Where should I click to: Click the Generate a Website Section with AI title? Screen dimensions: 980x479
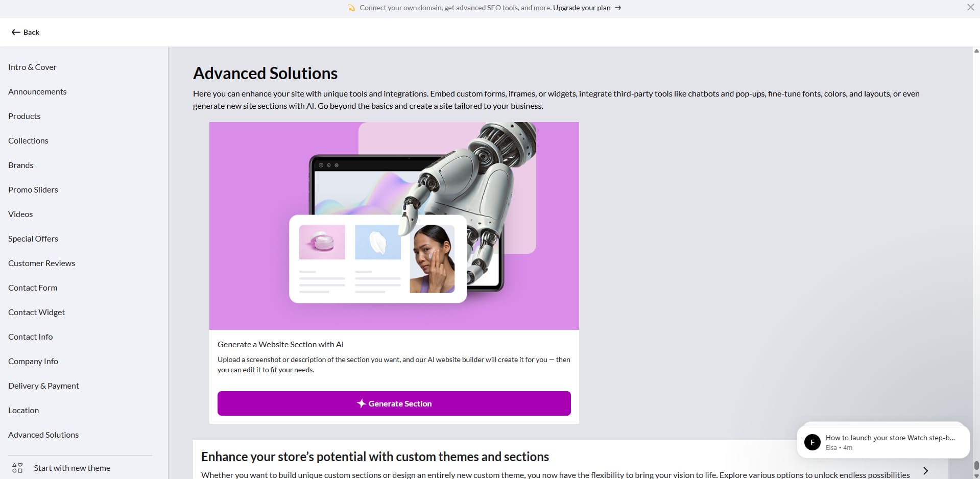(280, 344)
